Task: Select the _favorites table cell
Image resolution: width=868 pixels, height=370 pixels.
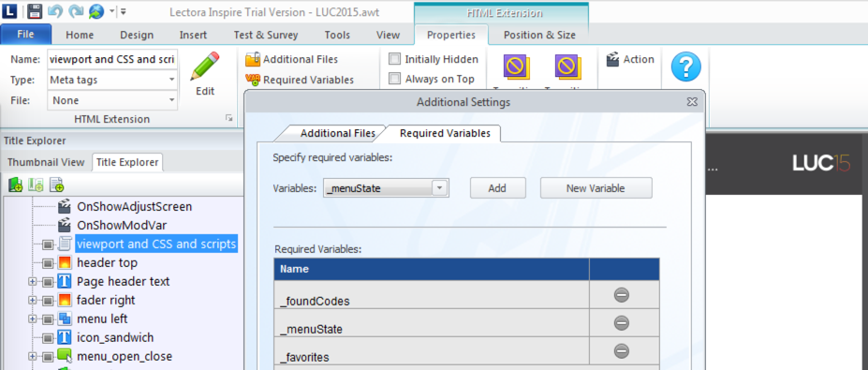Action: point(432,351)
